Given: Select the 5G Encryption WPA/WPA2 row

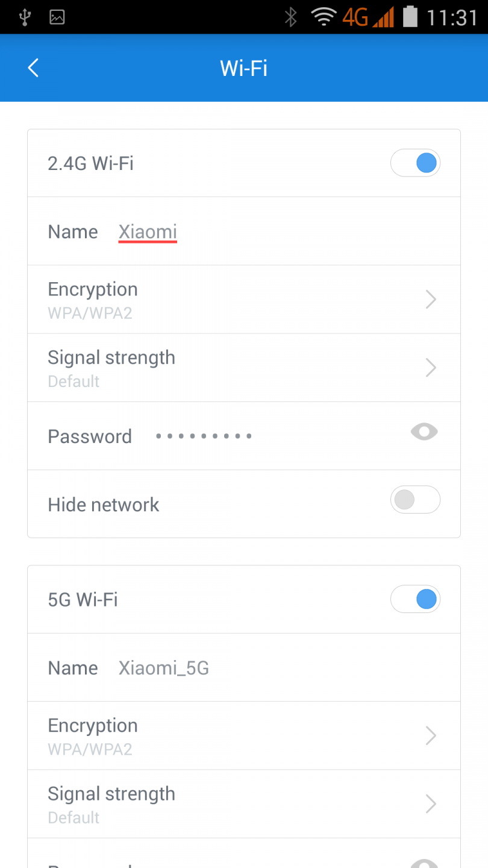Looking at the screenshot, I should pos(229,736).
